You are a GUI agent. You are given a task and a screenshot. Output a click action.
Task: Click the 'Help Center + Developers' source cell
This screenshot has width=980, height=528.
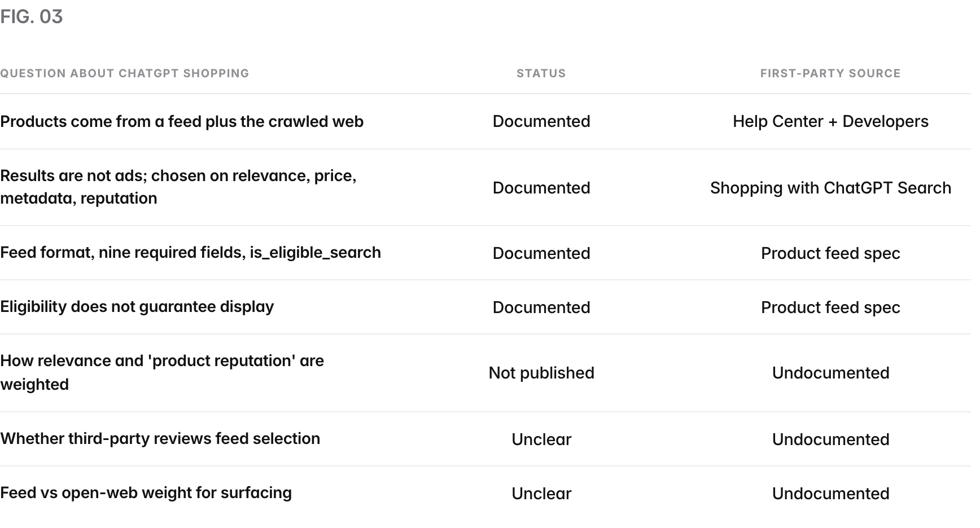(830, 121)
